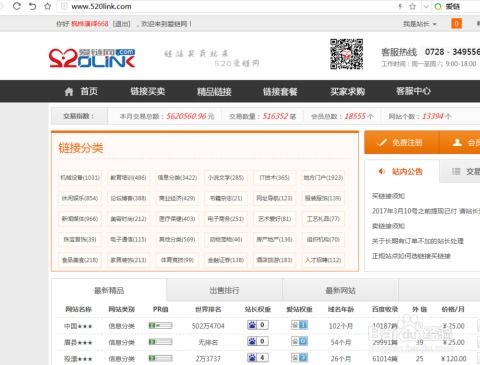This screenshot has width=480, height=365.
Task: Click the user icon on member button
Action: tap(457, 143)
